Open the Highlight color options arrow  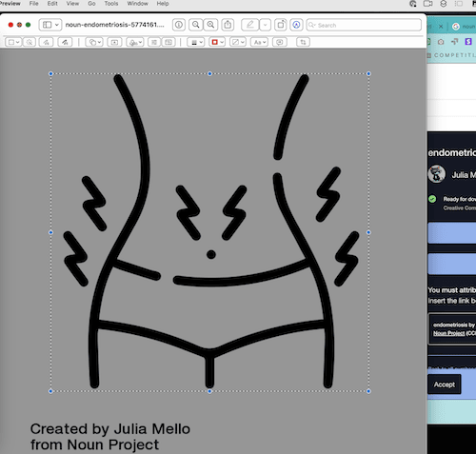pos(265,25)
